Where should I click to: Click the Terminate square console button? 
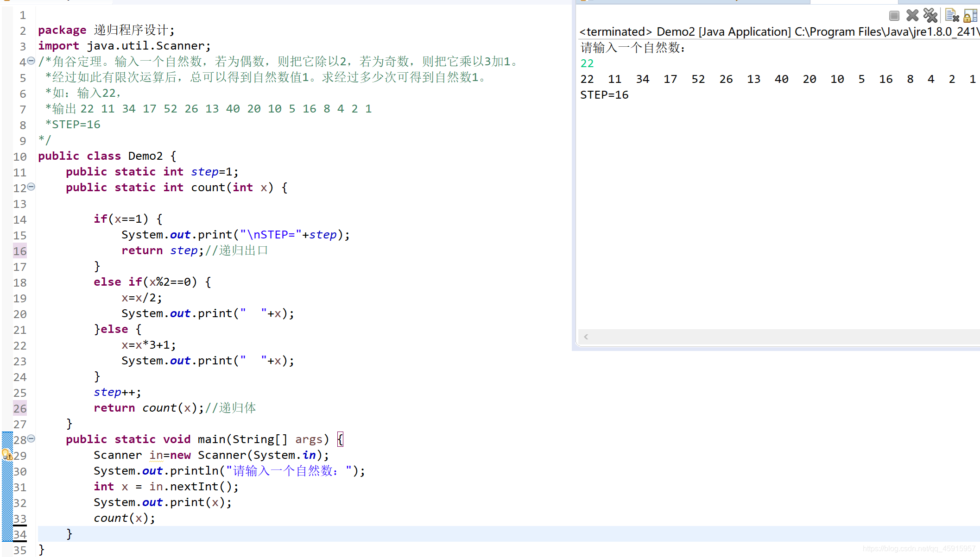(x=894, y=16)
